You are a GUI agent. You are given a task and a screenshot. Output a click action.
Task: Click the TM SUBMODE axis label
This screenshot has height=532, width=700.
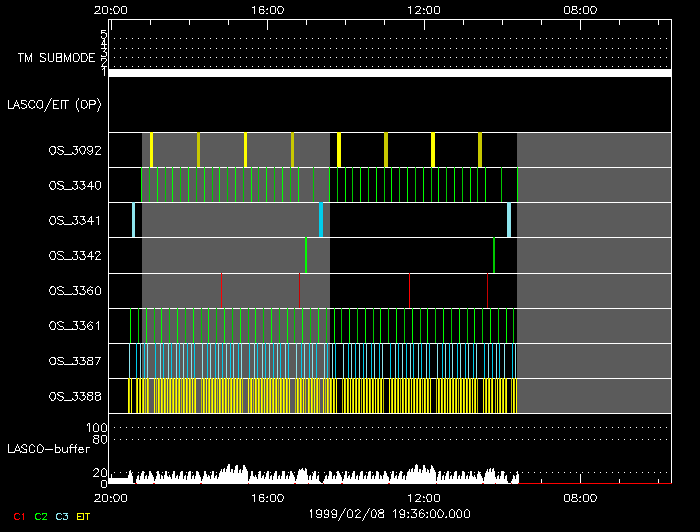[55, 58]
